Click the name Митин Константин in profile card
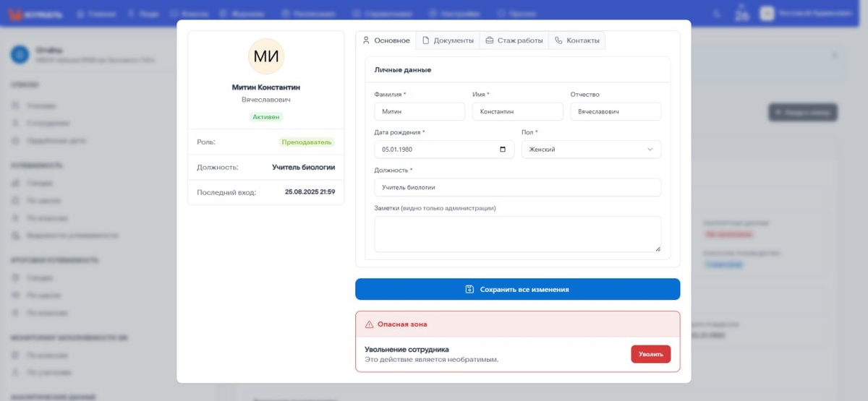This screenshot has height=401, width=868. tap(266, 87)
